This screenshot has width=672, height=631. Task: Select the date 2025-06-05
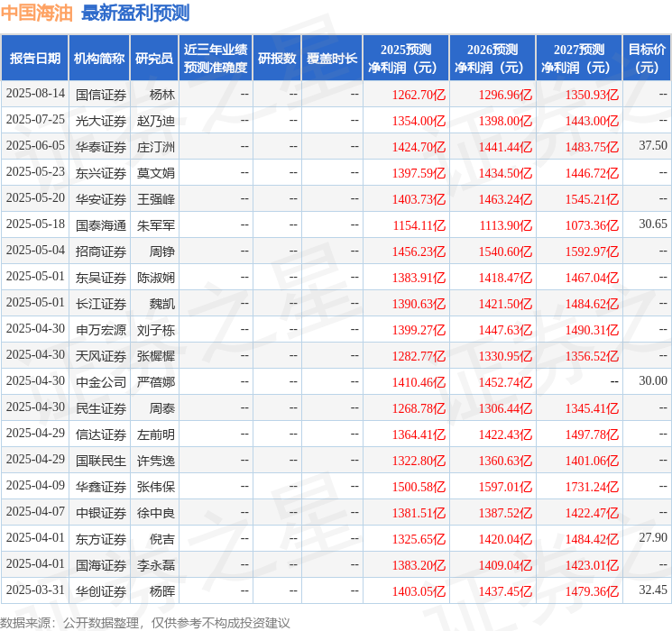pos(35,146)
